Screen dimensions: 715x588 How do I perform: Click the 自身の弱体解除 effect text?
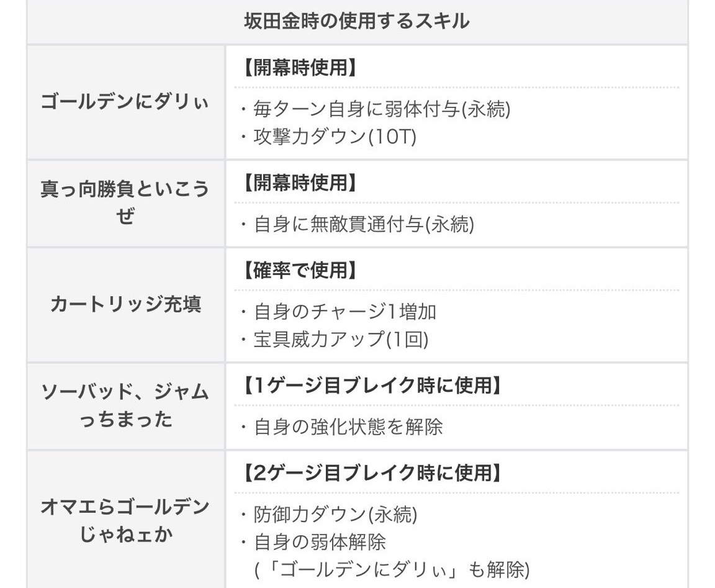point(313,541)
